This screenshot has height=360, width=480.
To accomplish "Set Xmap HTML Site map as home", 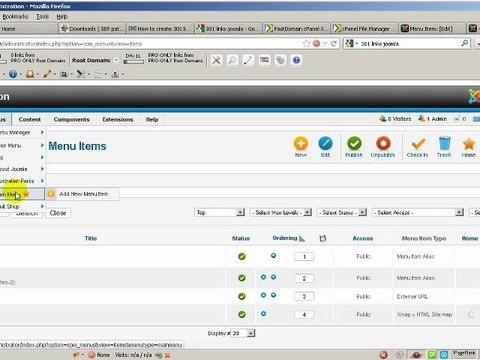I will pyautogui.click(x=471, y=314).
